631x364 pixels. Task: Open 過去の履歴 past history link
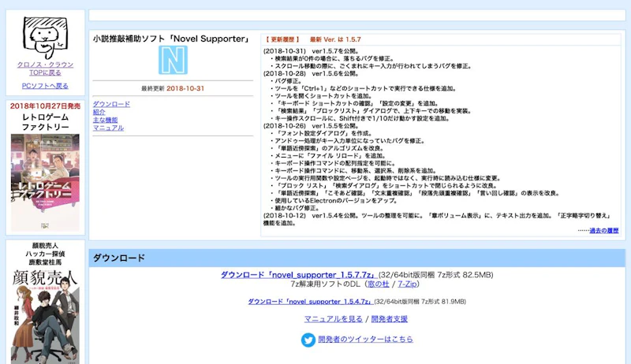click(604, 231)
